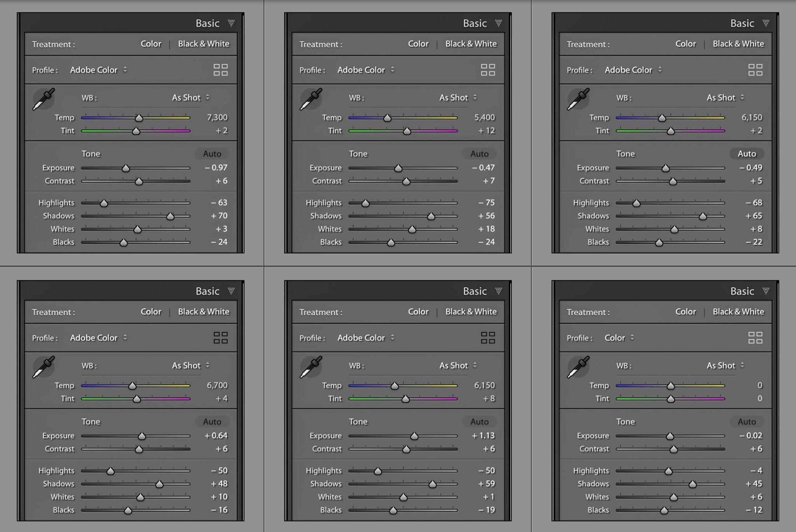Image resolution: width=796 pixels, height=532 pixels.
Task: Select the WB eyedropper in the Temp 5,400 panel
Action: (311, 99)
